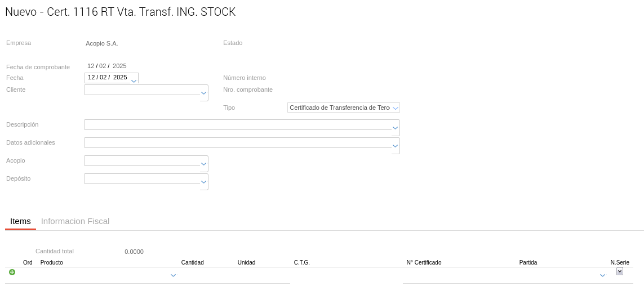Click the Datos adicionales text field
Image resolution: width=644 pixels, height=291 pixels.
pos(238,143)
